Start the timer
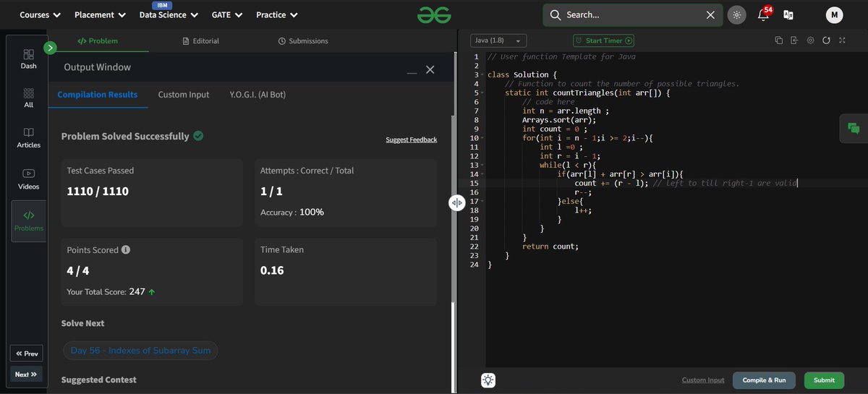 coord(603,41)
